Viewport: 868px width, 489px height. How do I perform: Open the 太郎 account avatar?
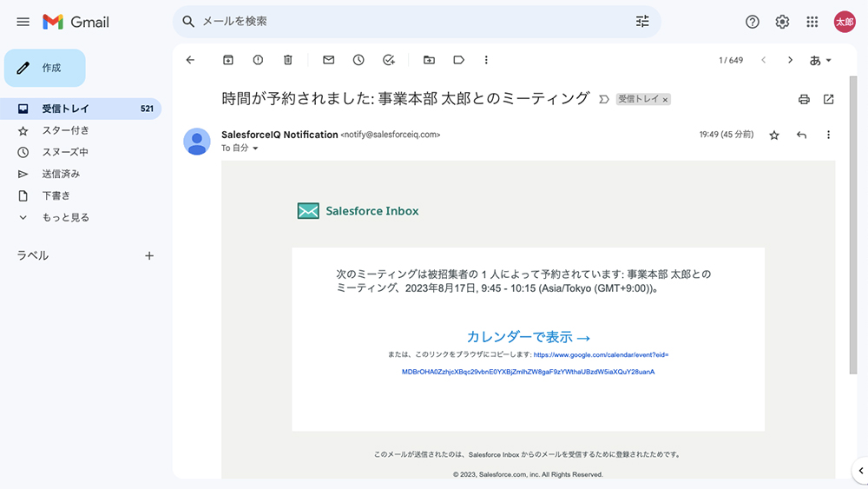tap(845, 22)
